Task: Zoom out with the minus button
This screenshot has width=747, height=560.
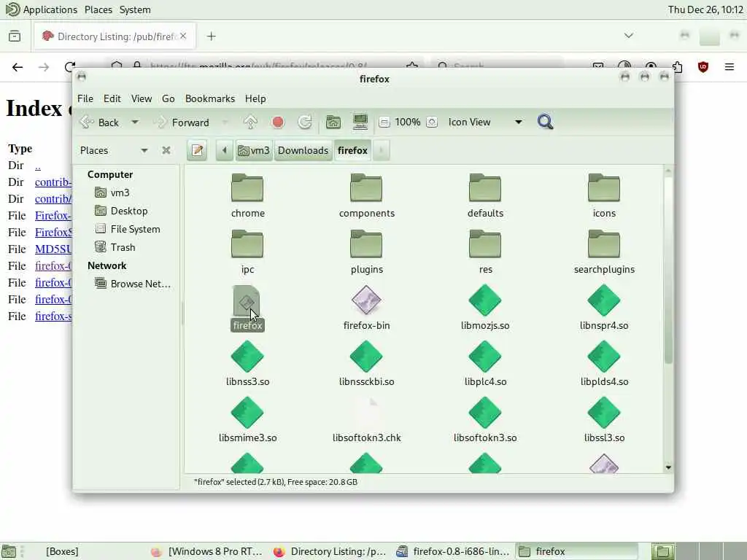Action: [x=384, y=122]
